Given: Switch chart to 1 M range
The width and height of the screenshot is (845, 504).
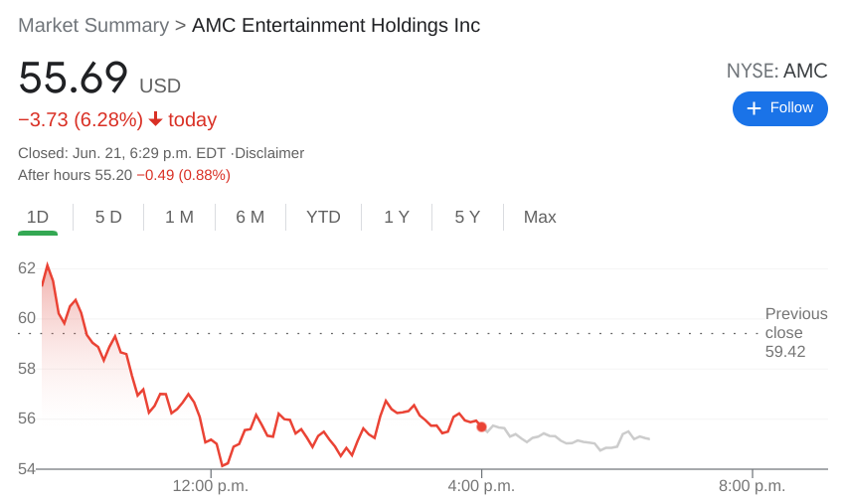Looking at the screenshot, I should pos(179,217).
